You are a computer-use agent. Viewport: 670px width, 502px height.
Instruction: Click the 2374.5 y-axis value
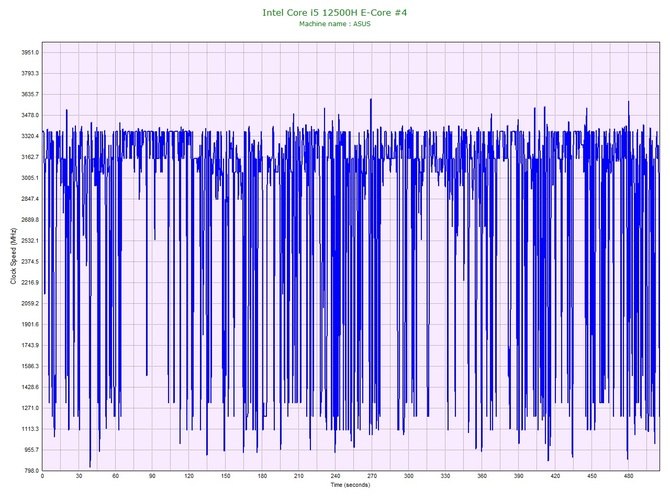pyautogui.click(x=30, y=262)
